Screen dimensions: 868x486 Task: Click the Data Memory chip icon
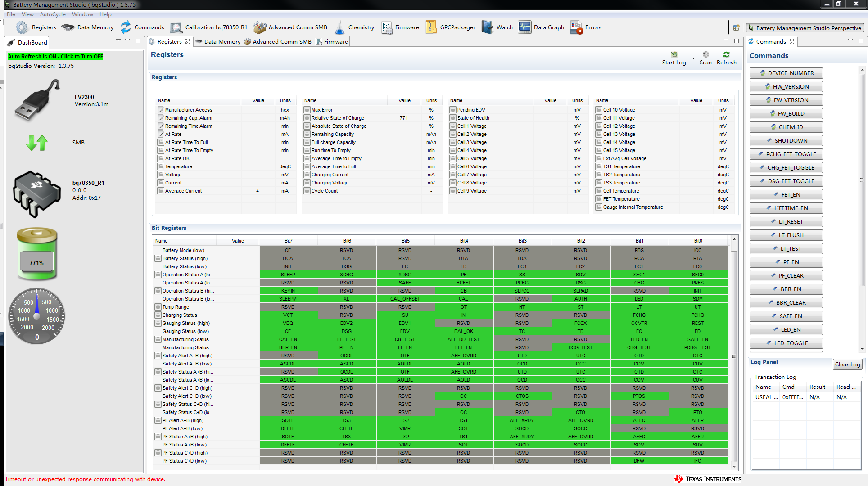point(68,27)
